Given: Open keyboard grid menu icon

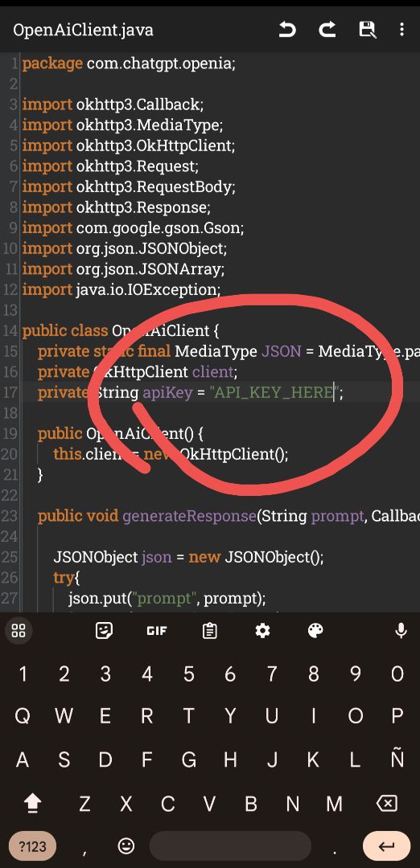Looking at the screenshot, I should [19, 631].
